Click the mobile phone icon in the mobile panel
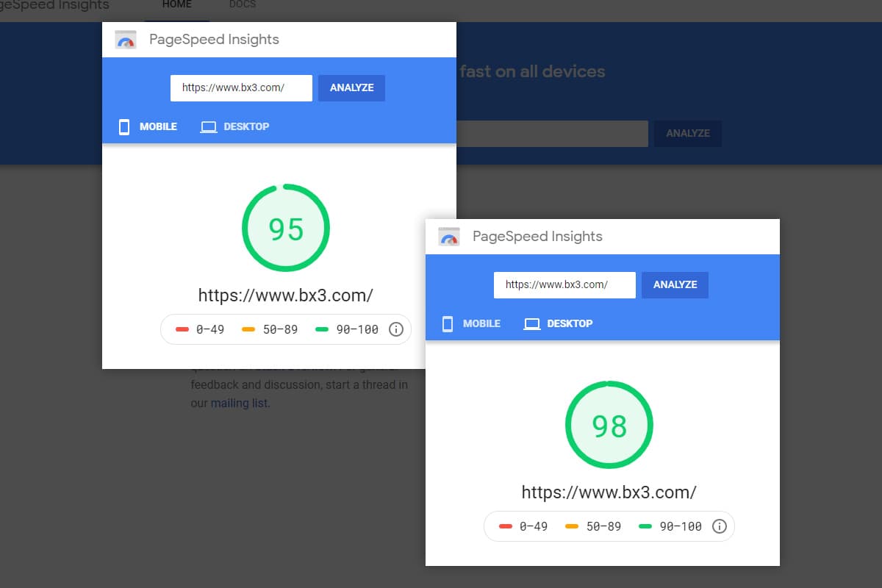The image size is (882, 588). pyautogui.click(x=124, y=126)
